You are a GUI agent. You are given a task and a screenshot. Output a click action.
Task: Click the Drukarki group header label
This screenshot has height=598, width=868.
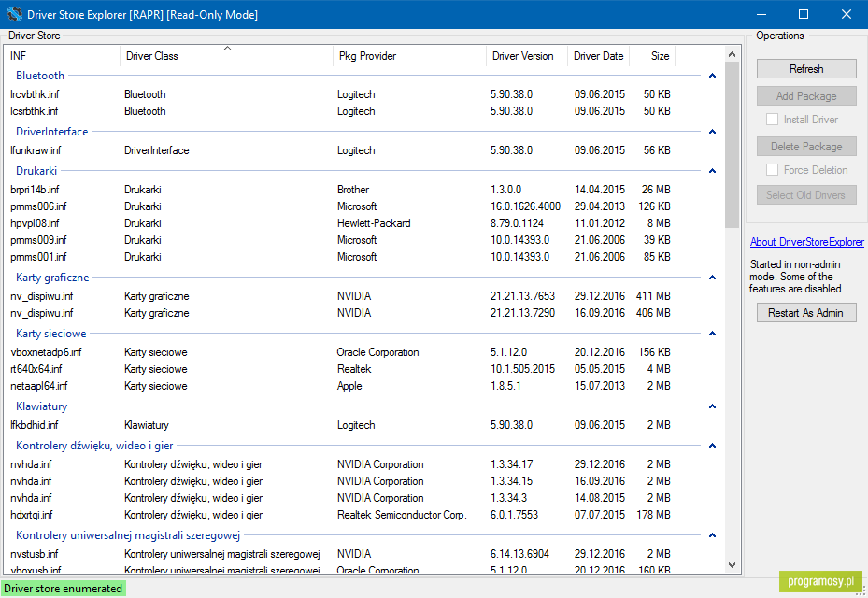coord(36,171)
